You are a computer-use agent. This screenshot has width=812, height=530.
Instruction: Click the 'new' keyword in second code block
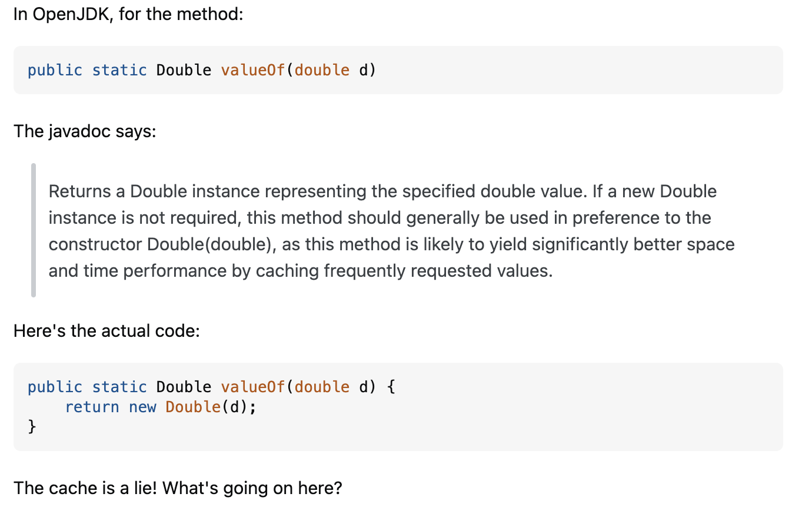[x=142, y=407]
